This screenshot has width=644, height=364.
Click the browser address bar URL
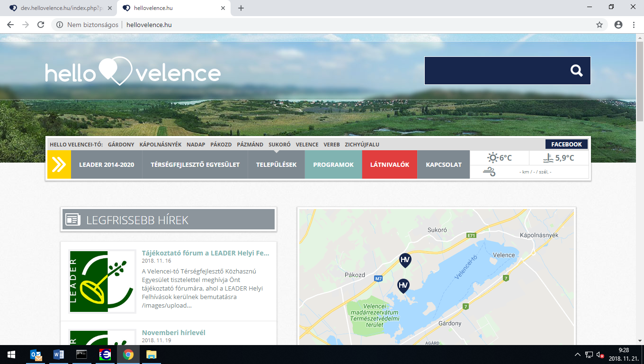click(149, 25)
